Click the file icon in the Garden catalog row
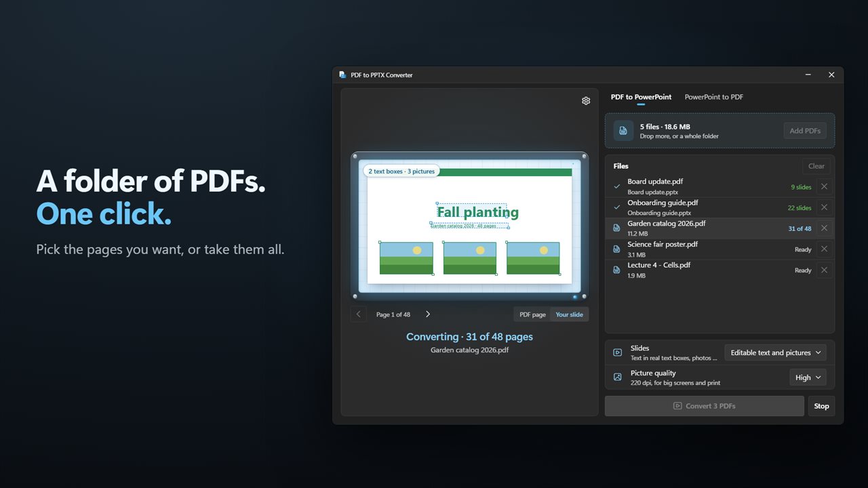Image resolution: width=868 pixels, height=488 pixels. click(616, 228)
